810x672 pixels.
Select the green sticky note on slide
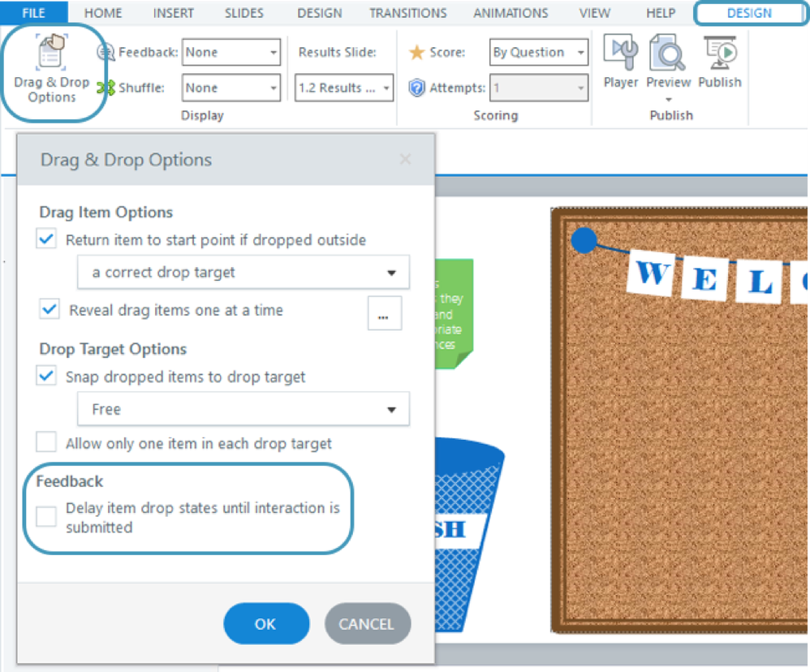(455, 313)
